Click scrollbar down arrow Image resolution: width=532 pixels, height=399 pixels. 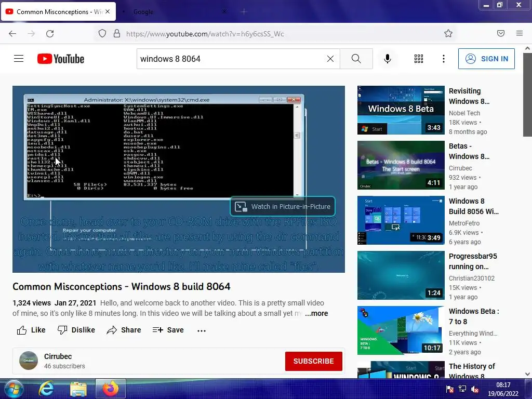coord(527,374)
